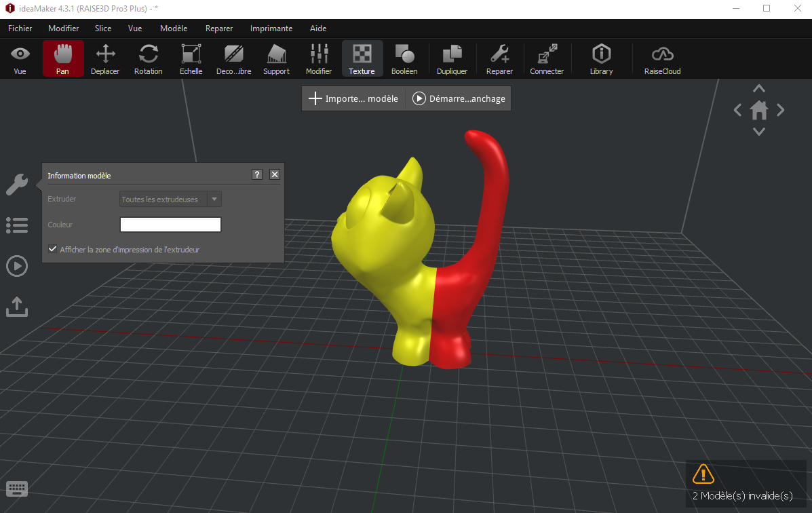The image size is (812, 513).
Task: Open the Imprimante menu
Action: tap(271, 28)
